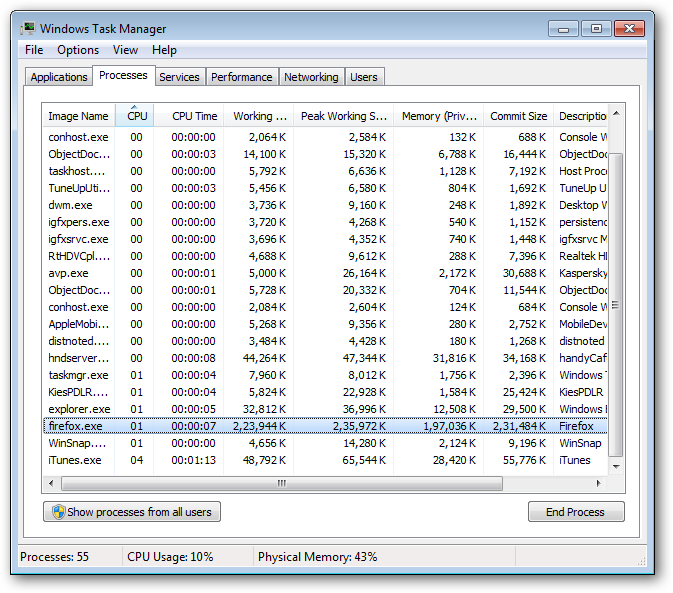
Task: Minimize the Task Manager window
Action: pyautogui.click(x=563, y=29)
